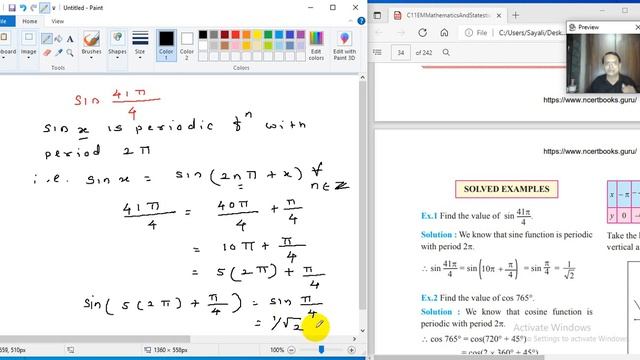640x360 pixels.
Task: Click the Ex.2 label in PDF
Action: (x=429, y=298)
